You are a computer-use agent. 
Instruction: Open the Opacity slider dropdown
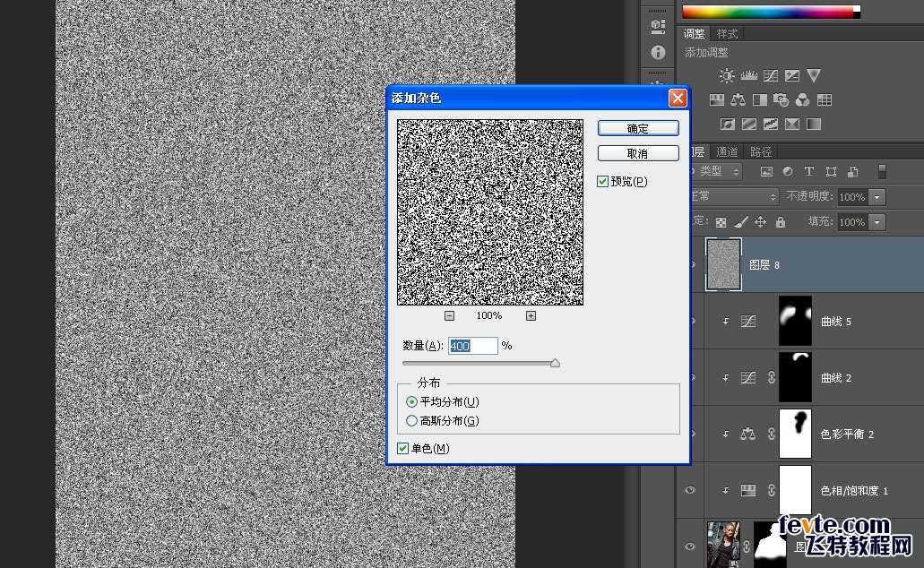pos(877,197)
